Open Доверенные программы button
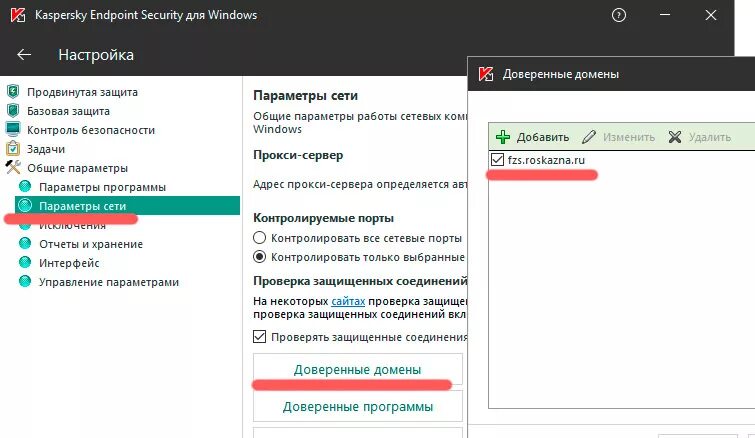 358,406
